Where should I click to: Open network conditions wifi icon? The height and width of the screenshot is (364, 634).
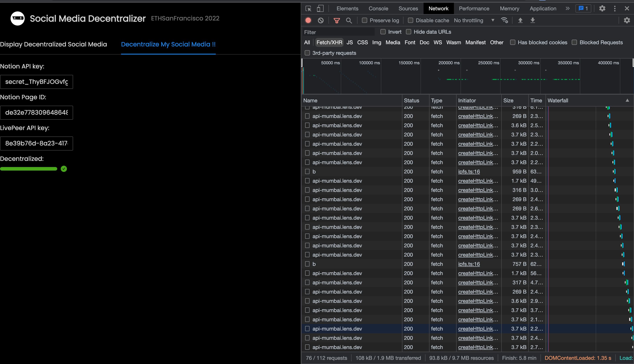[505, 20]
